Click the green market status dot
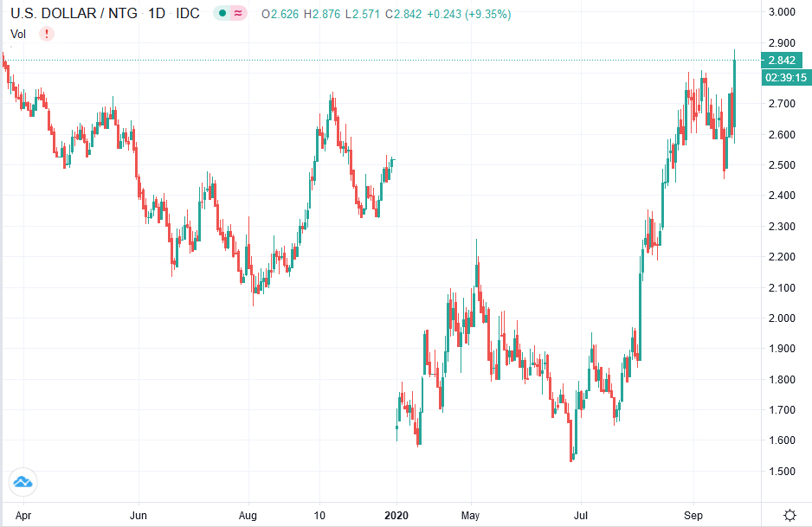Viewport: 812px width, 527px height. pos(222,14)
